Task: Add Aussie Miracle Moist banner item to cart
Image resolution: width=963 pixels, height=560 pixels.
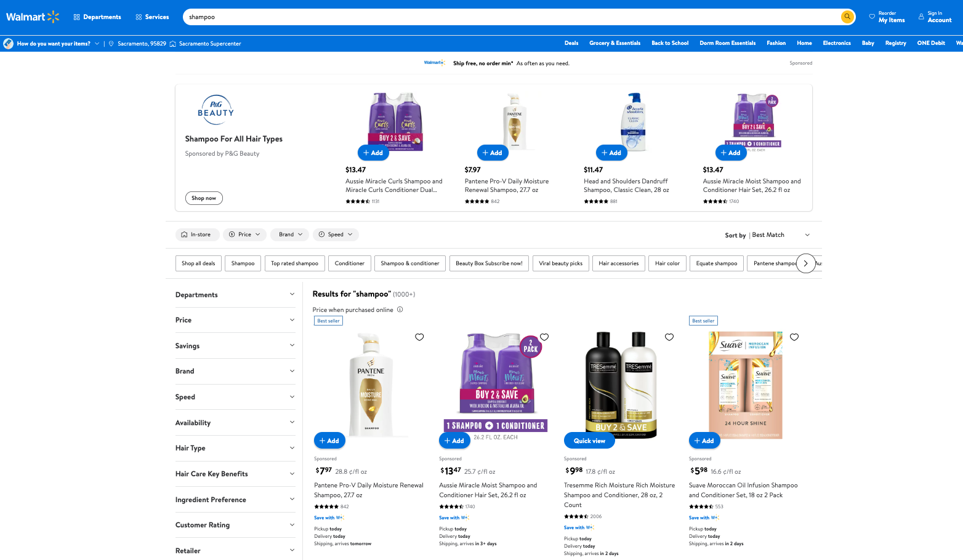Action: pos(731,153)
